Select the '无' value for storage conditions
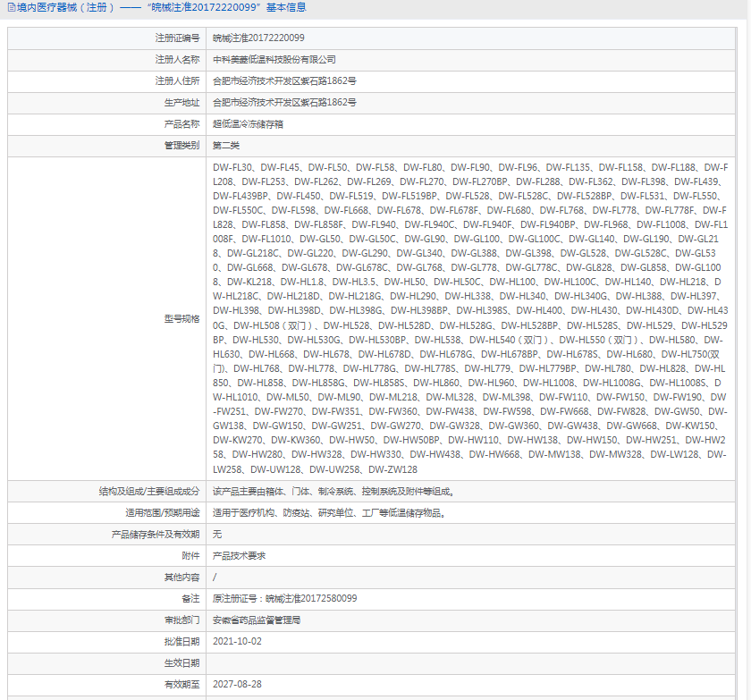Screen dimensions: 751x700 (217, 535)
